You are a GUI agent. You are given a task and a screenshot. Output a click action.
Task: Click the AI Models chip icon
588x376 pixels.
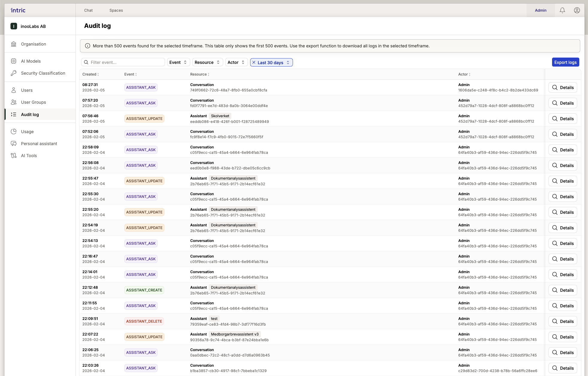pos(14,61)
